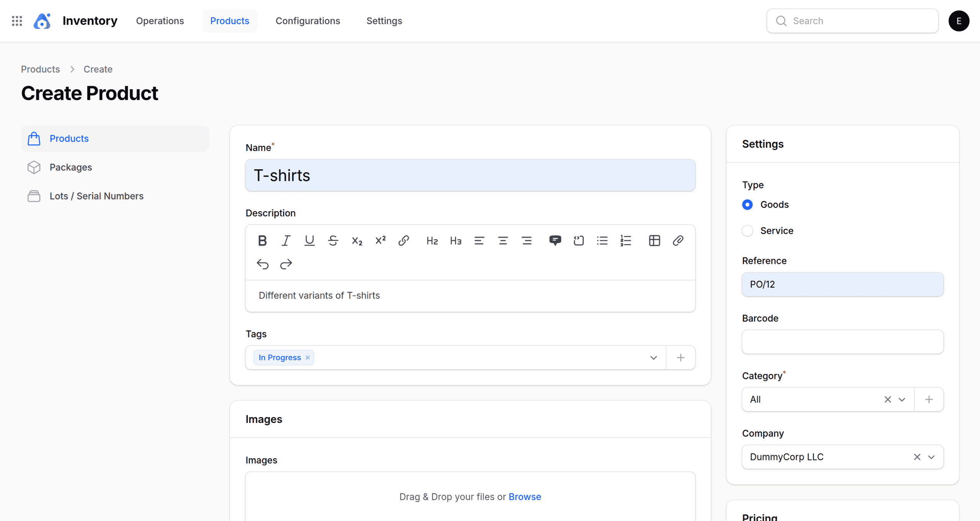Open the Operations menu
This screenshot has height=521, width=980.
[x=160, y=21]
